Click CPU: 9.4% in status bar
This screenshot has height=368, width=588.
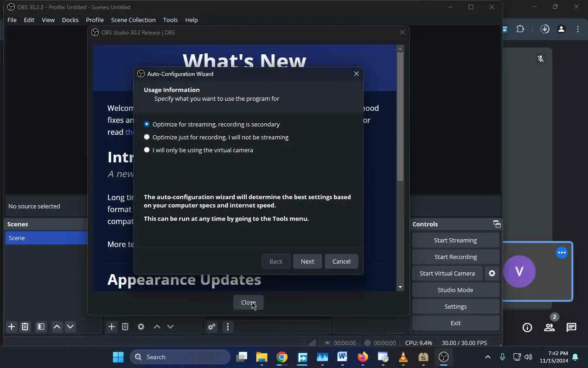[418, 343]
